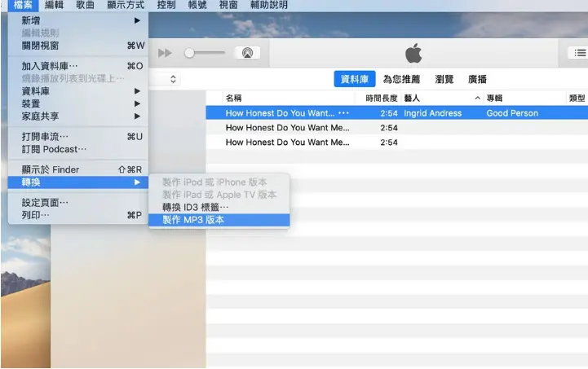Select the second How Honest Do You Want Me row

396,128
